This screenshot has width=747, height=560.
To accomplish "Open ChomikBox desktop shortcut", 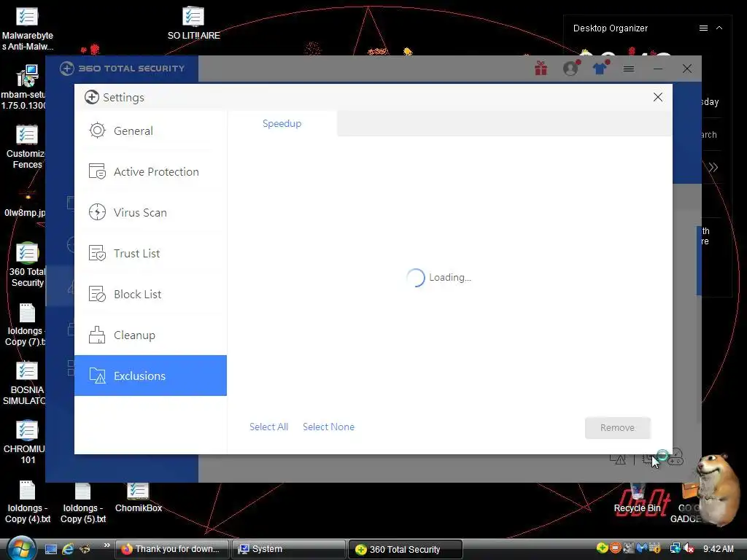I will click(x=138, y=497).
